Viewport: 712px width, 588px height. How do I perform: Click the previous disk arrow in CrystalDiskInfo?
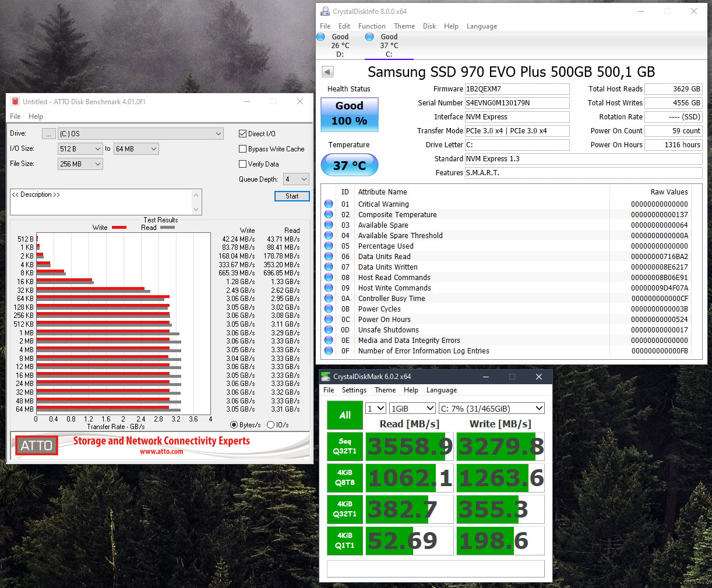point(327,72)
